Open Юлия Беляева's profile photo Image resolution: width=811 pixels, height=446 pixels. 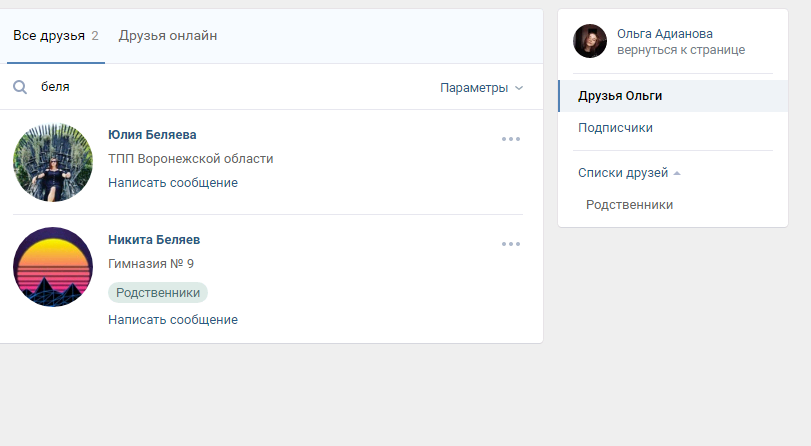coord(53,162)
